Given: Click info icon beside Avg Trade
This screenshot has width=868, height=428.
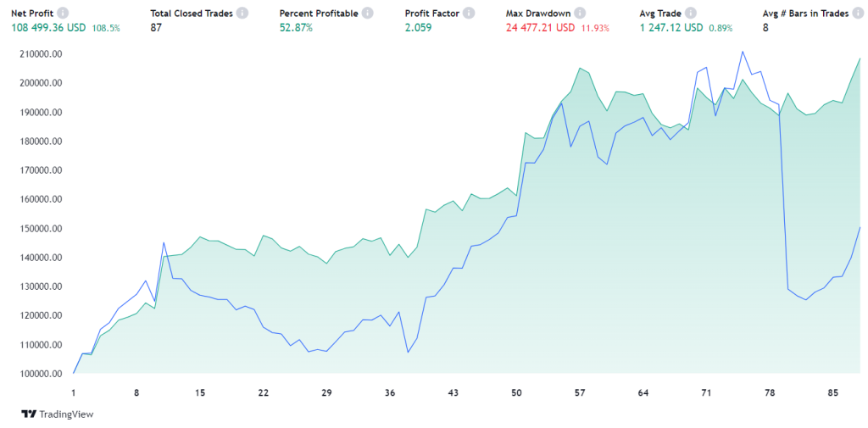Looking at the screenshot, I should [691, 14].
